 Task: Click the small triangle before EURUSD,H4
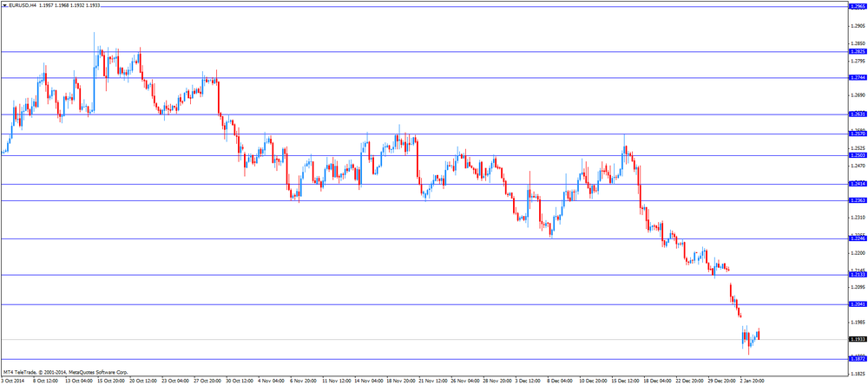pyautogui.click(x=4, y=5)
